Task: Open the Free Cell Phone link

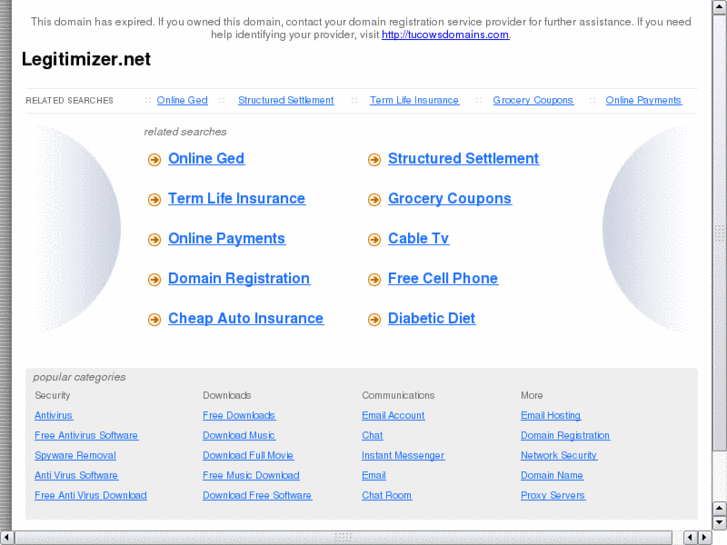Action: (442, 279)
